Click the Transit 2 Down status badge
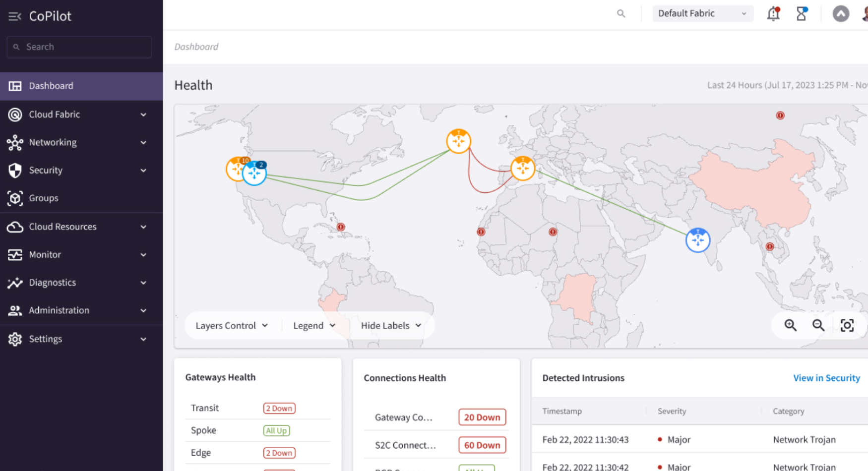Viewport: 868px width, 471px height. point(279,409)
